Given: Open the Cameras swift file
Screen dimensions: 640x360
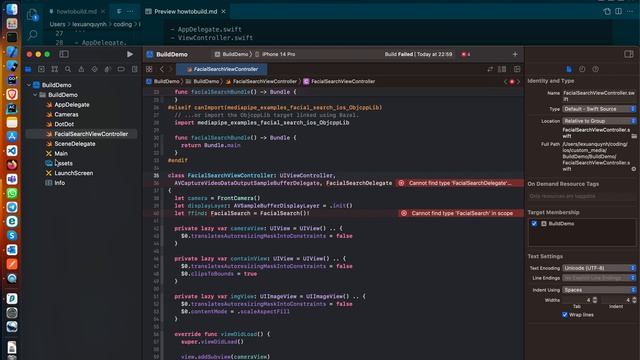Looking at the screenshot, I should click(66, 114).
